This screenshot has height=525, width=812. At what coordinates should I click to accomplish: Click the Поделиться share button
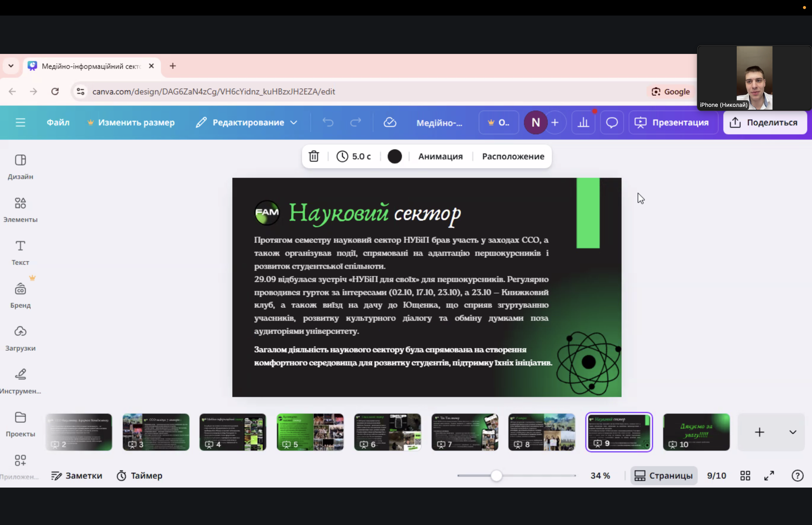point(765,122)
